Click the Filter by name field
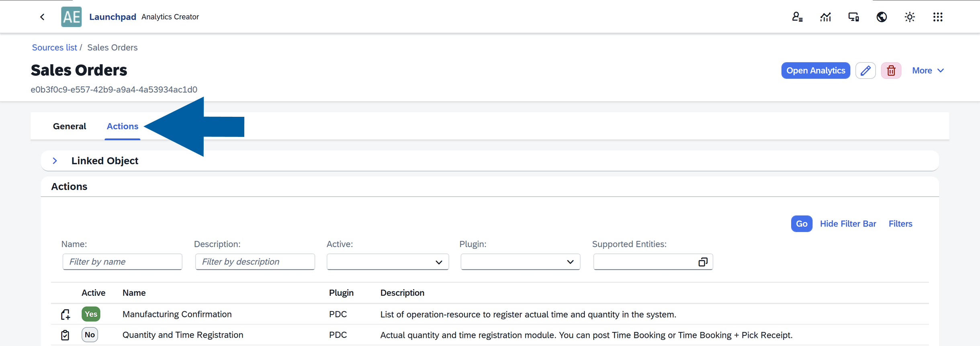The width and height of the screenshot is (980, 346). coord(122,262)
